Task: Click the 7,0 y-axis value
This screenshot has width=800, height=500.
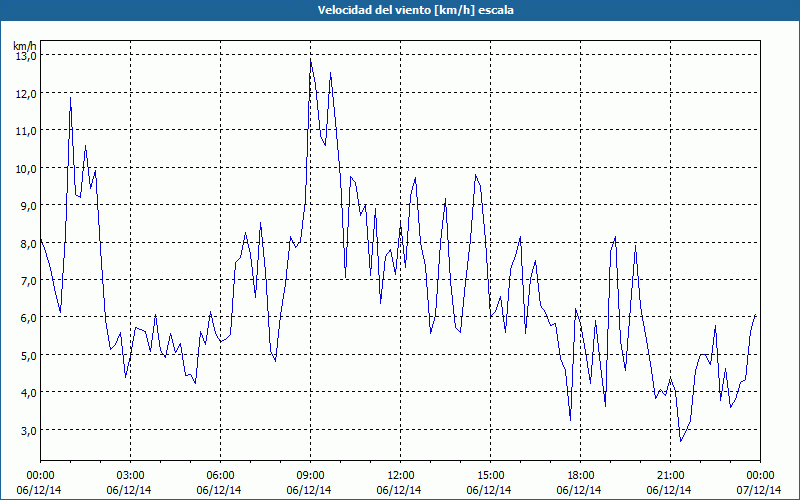Action: pyautogui.click(x=28, y=281)
